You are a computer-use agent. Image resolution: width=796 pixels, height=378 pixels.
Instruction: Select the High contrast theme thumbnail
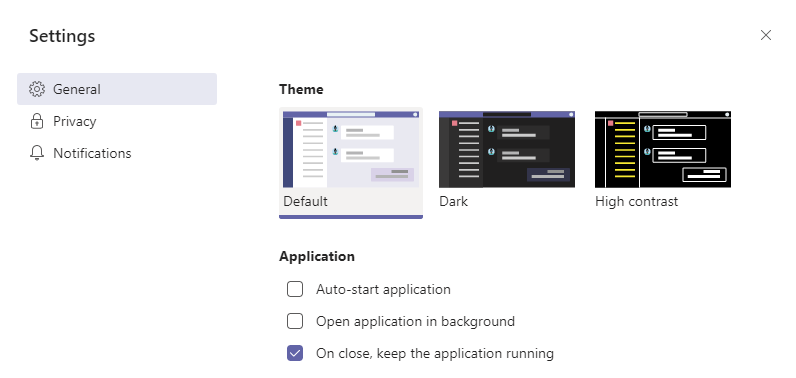[x=662, y=149]
